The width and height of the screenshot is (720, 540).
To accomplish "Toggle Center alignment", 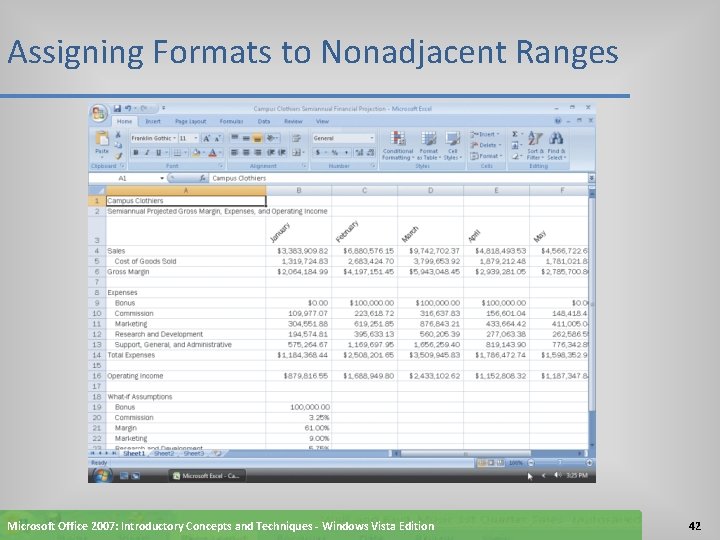I will point(246,152).
